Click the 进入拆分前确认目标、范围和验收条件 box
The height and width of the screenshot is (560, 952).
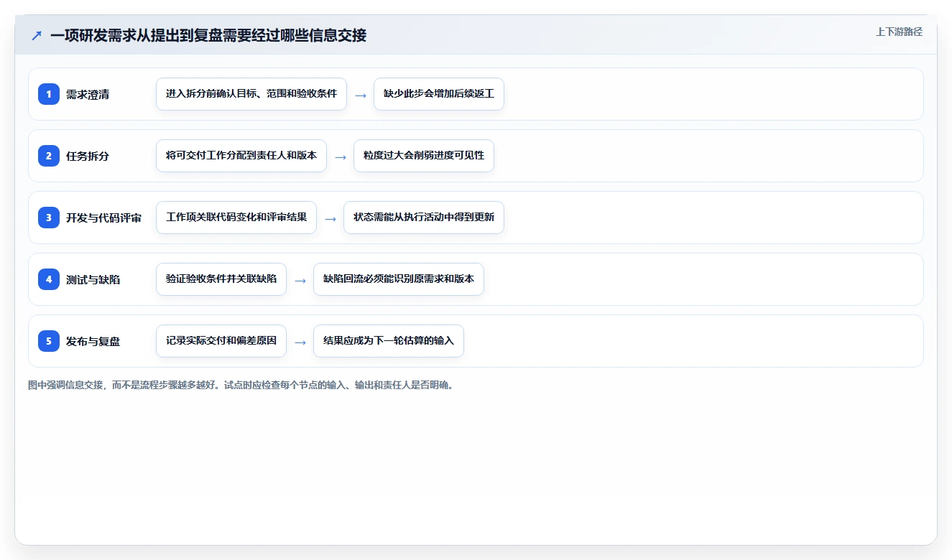point(251,94)
